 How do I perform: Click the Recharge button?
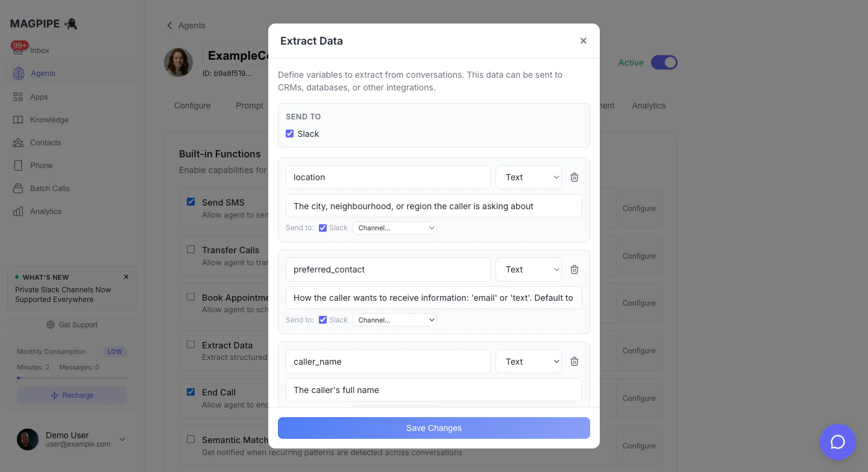(x=72, y=395)
